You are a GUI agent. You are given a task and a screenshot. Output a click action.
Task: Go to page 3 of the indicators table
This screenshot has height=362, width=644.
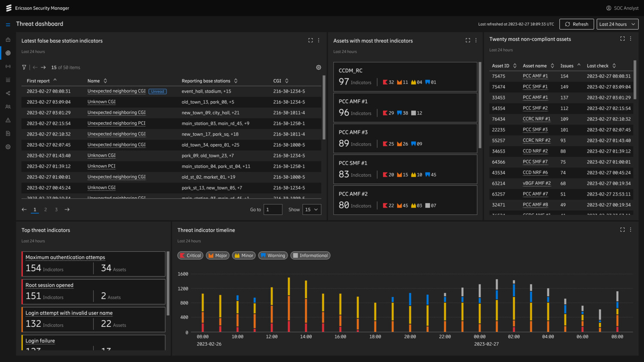(56, 209)
